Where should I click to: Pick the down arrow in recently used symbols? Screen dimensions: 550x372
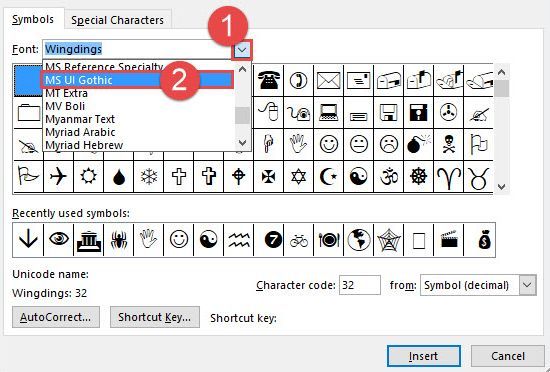(28, 240)
